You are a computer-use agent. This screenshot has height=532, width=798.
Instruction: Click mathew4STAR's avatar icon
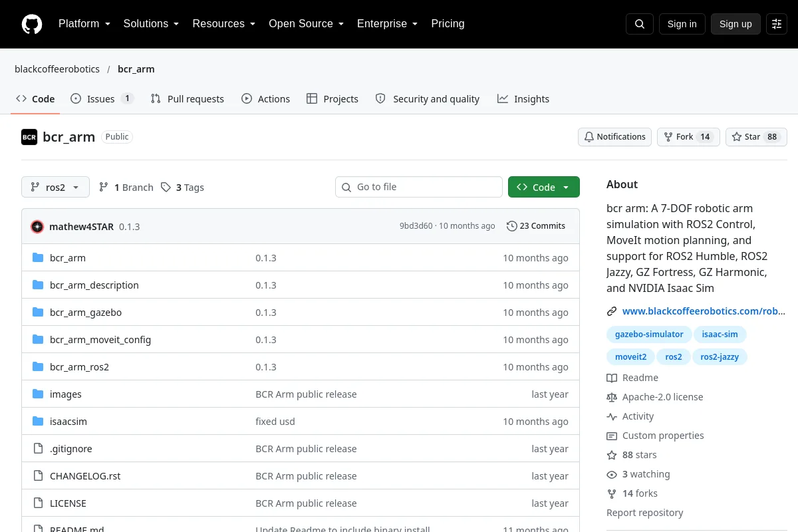pyautogui.click(x=37, y=227)
